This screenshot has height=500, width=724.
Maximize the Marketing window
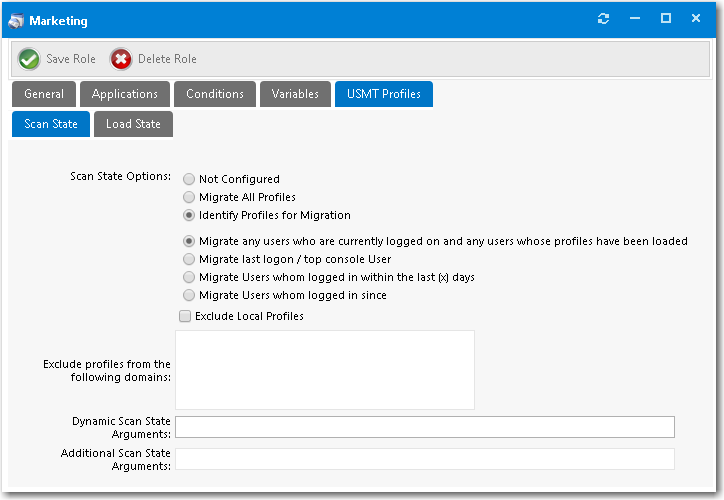[x=666, y=19]
